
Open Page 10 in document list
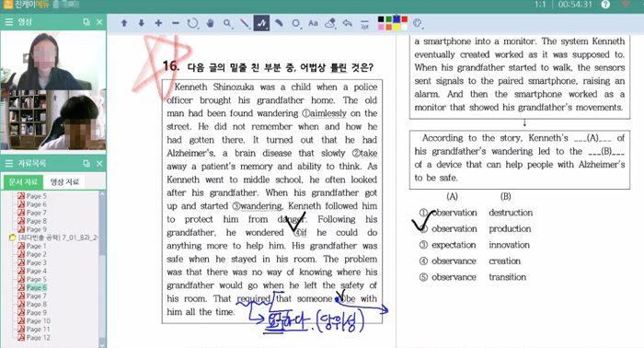(34, 321)
